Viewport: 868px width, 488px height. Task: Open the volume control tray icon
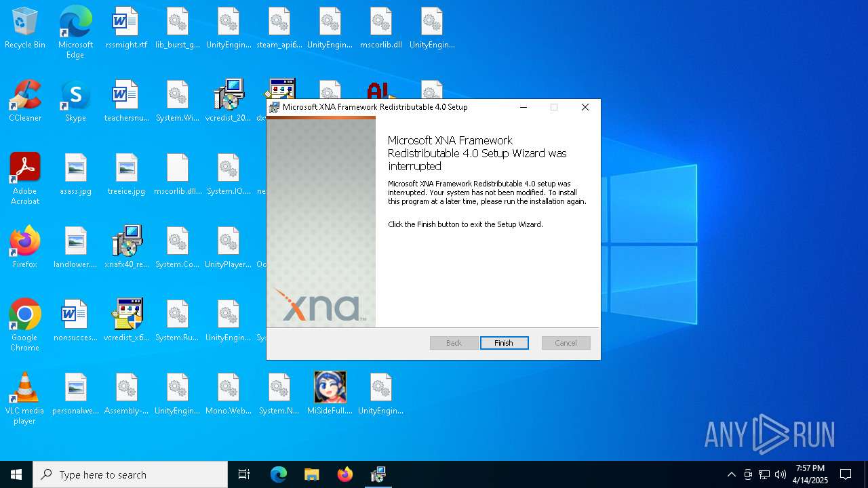[x=781, y=474]
